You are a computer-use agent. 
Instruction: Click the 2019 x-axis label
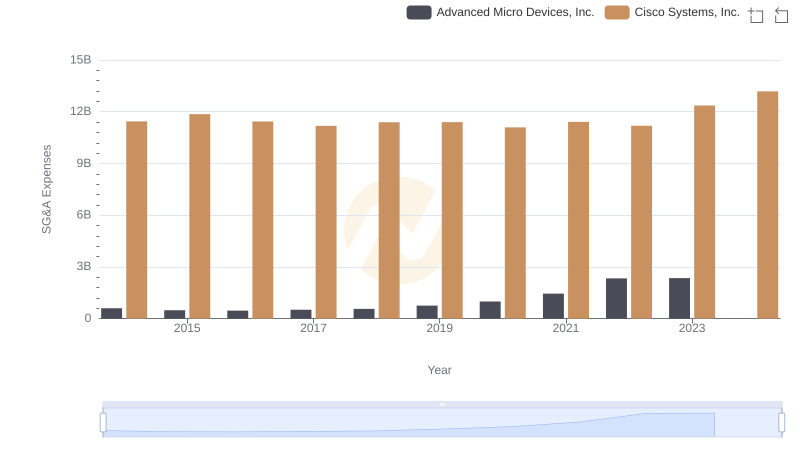tap(440, 328)
